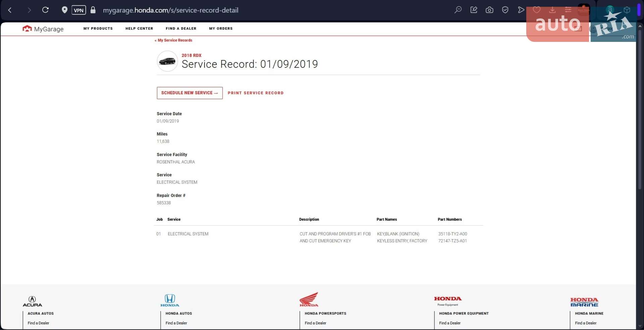Screen dimensions: 644x330
Task: Open the MY ORDERS menu
Action: click(221, 28)
